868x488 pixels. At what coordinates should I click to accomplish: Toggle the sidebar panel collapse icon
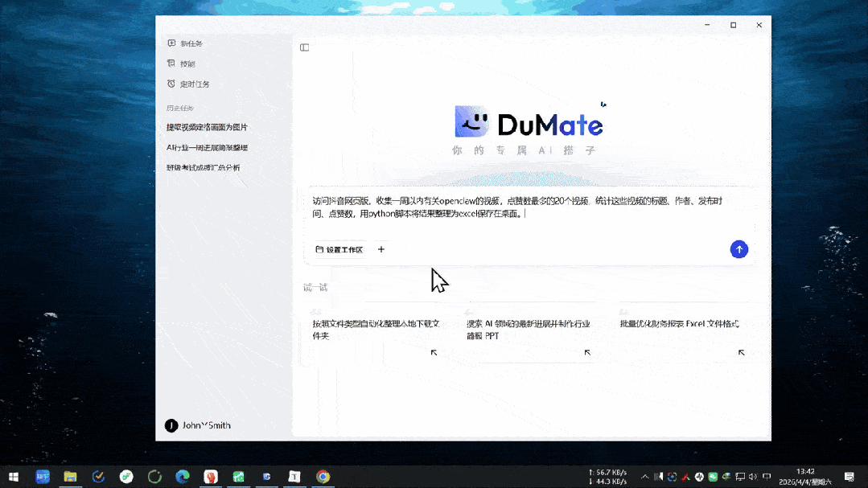pos(304,47)
